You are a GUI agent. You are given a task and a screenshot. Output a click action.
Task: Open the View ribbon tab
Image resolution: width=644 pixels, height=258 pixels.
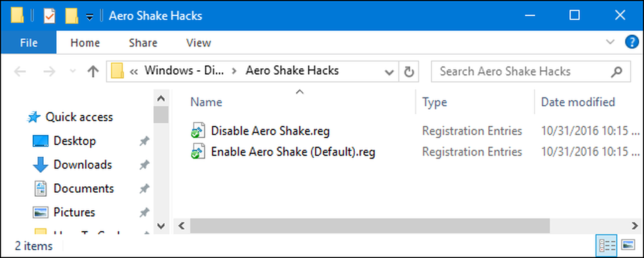point(198,43)
